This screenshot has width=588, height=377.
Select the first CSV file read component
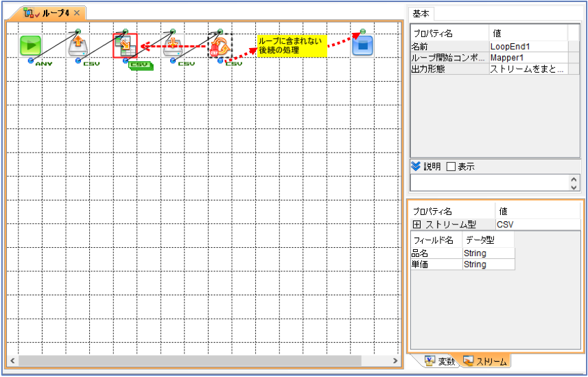78,45
